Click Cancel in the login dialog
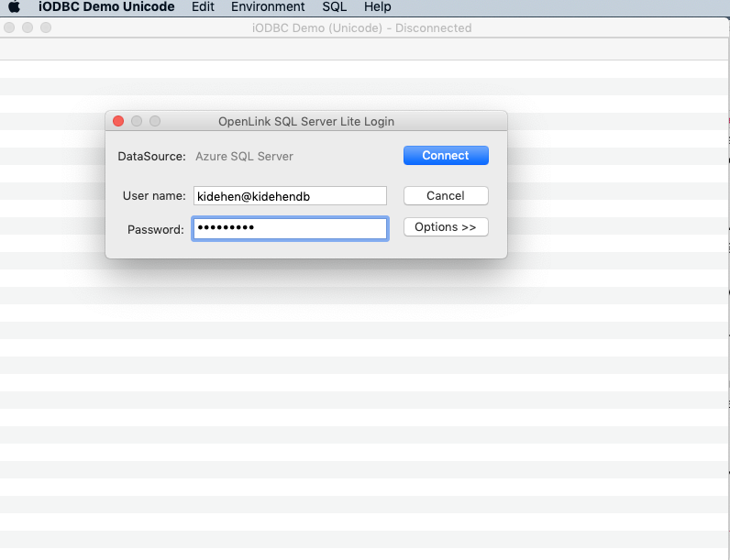730x560 pixels. point(446,196)
